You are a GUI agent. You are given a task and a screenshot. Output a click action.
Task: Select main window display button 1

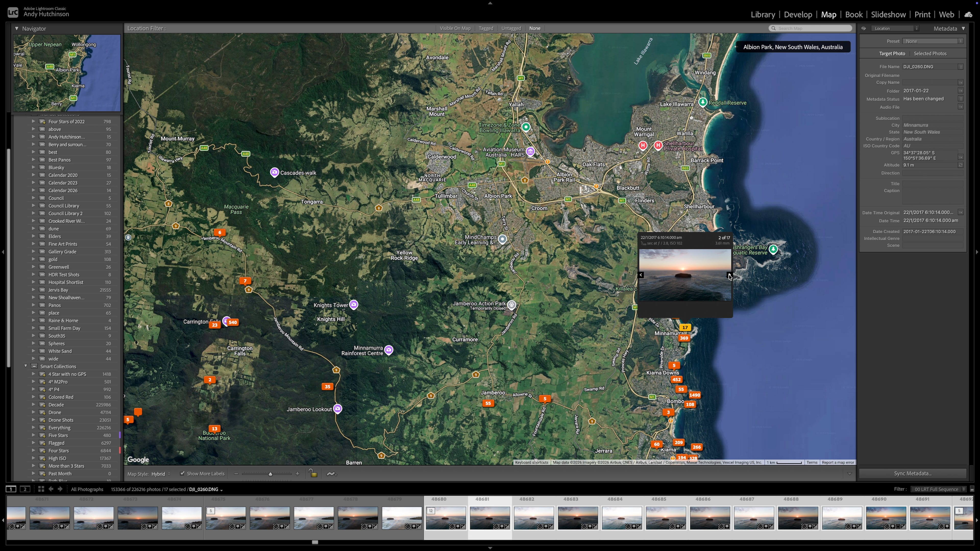tap(11, 489)
